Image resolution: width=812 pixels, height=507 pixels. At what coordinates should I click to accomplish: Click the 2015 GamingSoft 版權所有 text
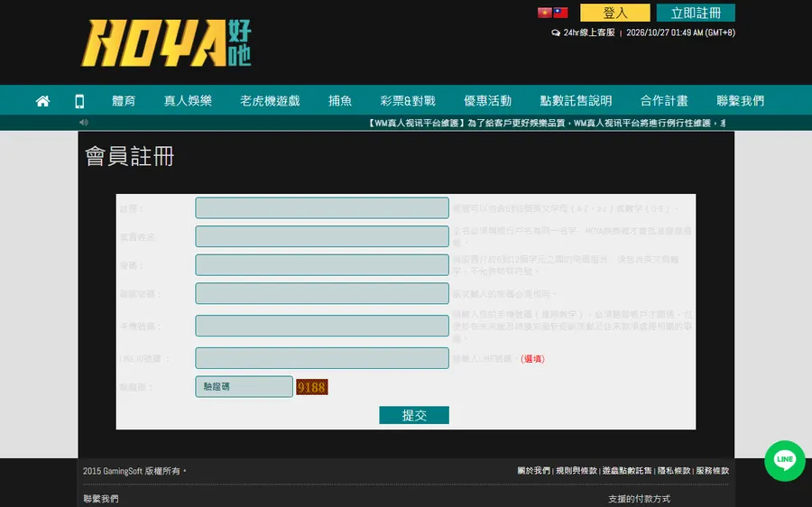coord(134,471)
